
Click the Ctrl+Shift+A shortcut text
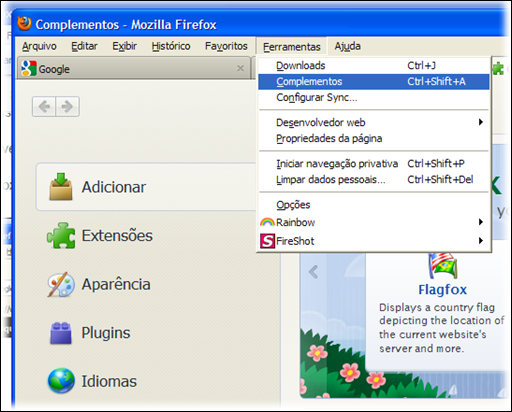(x=436, y=82)
